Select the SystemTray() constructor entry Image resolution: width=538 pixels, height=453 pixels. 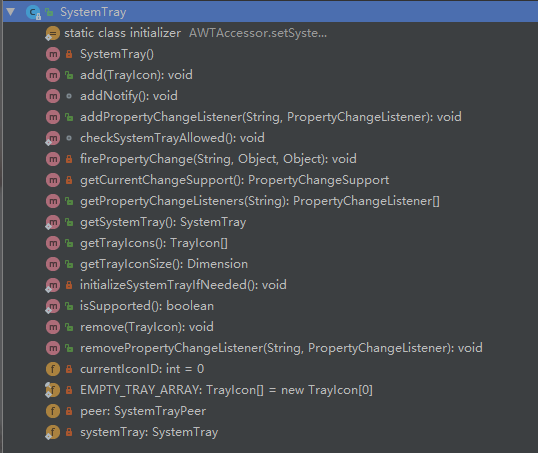(x=117, y=54)
